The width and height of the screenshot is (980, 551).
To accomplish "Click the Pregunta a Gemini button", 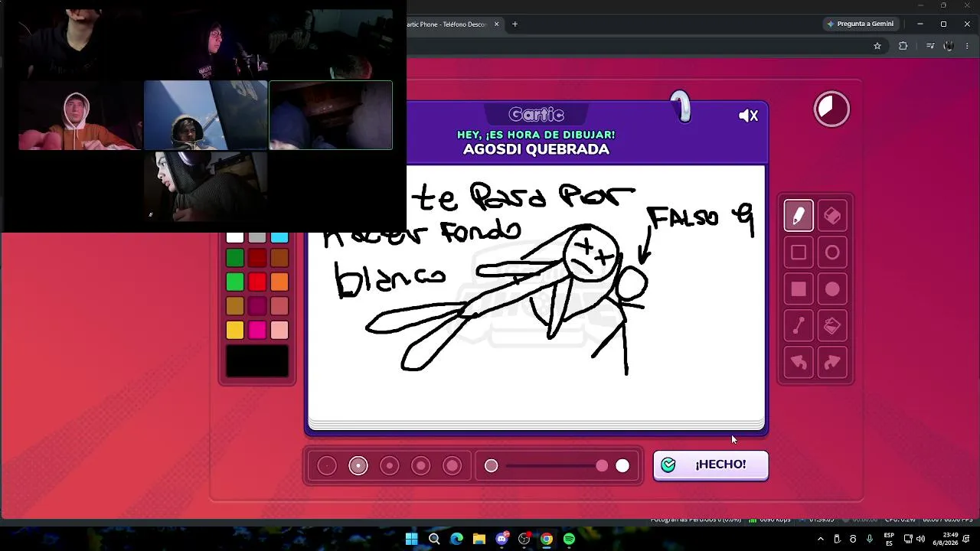I will click(x=860, y=24).
